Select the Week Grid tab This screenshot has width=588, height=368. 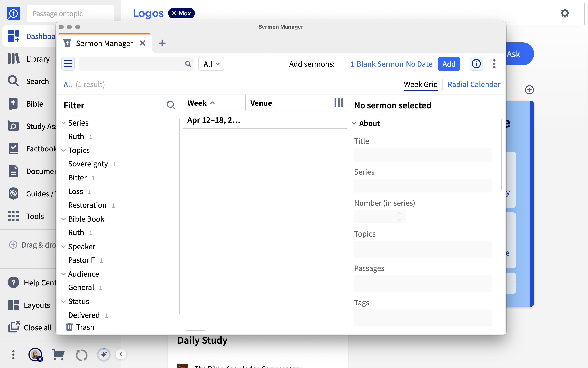[421, 84]
